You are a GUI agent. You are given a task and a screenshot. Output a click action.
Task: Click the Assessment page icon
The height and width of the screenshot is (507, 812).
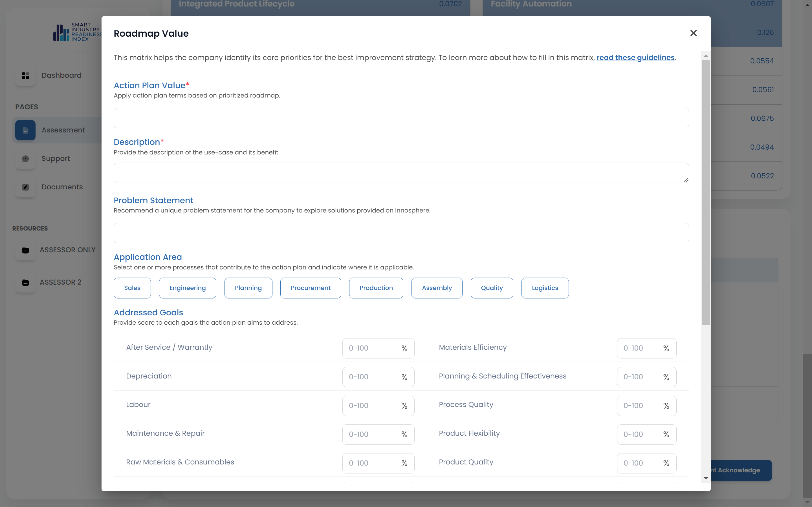click(x=25, y=130)
